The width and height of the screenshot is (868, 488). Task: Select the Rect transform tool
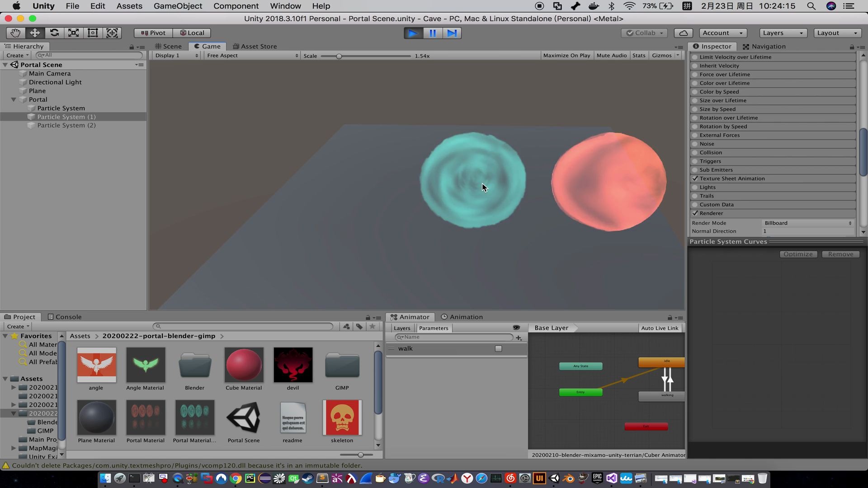[93, 33]
